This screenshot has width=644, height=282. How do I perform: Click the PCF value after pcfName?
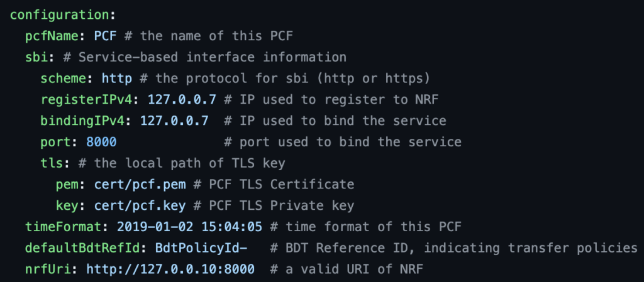pos(106,36)
